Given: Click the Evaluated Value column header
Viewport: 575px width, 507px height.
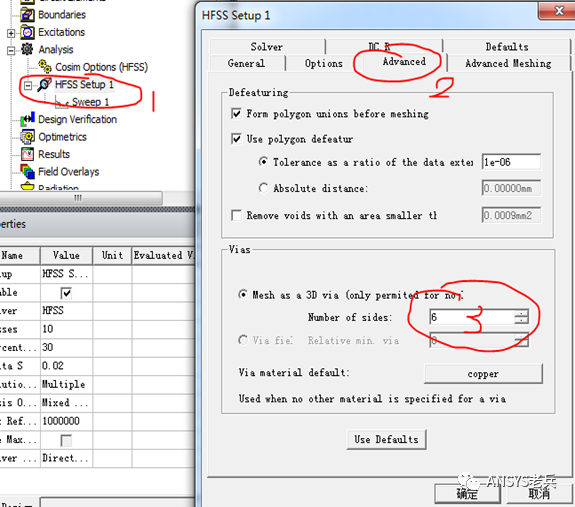Looking at the screenshot, I should point(163,256).
